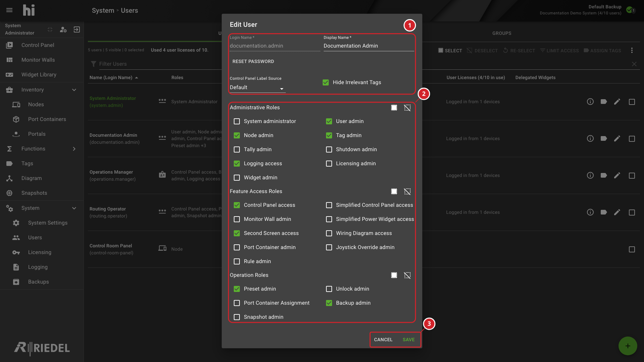
Task: Assign tags icon for Routing Operator row
Action: click(x=604, y=212)
